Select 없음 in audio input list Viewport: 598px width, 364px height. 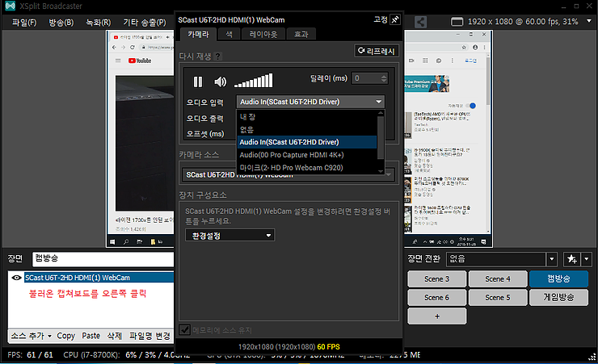[x=306, y=129]
